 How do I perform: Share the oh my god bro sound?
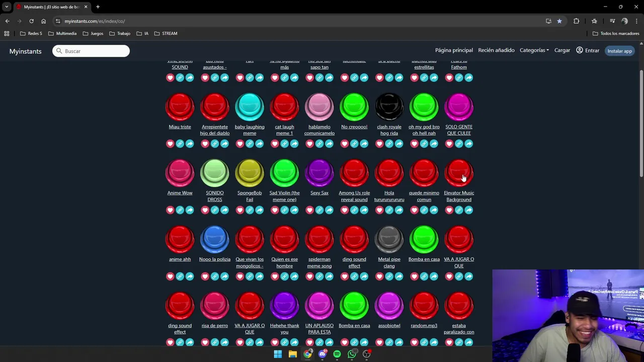pos(434,144)
